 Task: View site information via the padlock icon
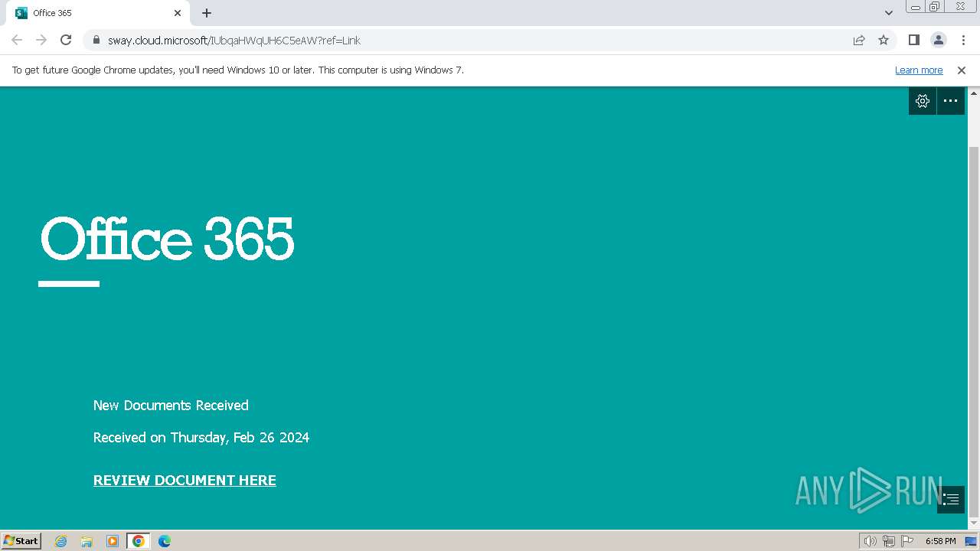[x=96, y=40]
